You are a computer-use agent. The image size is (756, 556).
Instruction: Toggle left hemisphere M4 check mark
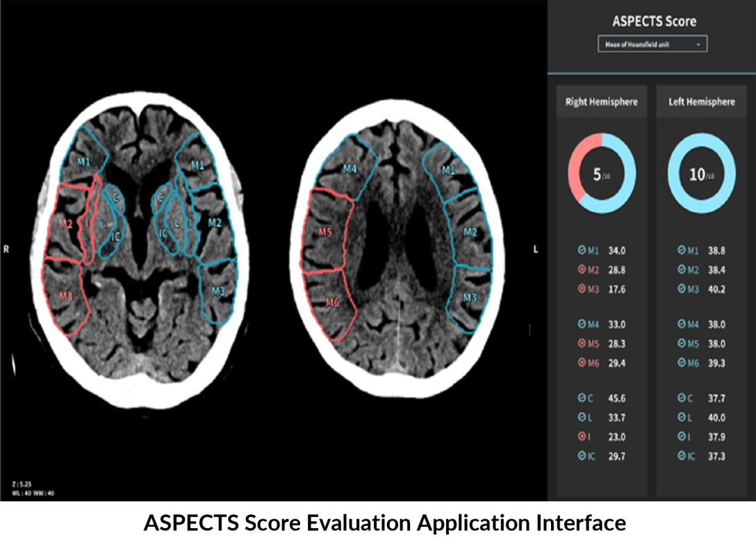click(x=681, y=324)
